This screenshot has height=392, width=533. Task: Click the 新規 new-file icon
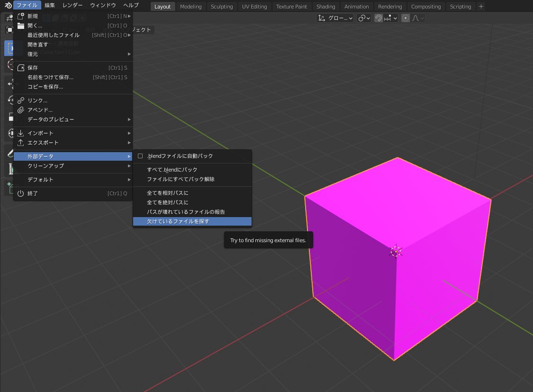pos(21,16)
